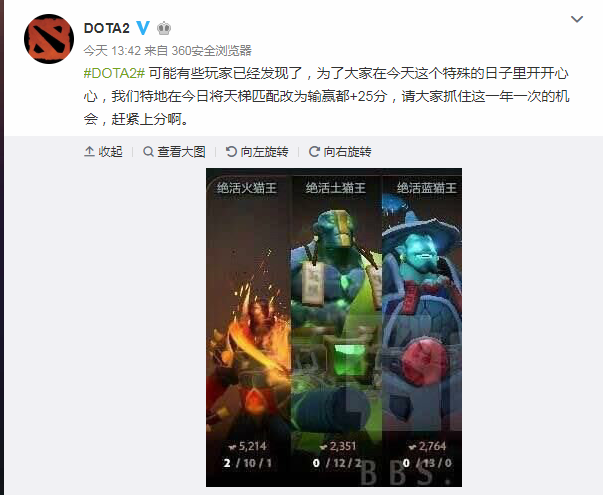Open the DOTA2 profile avatar
Screen dimensions: 603x495
pyautogui.click(x=49, y=38)
